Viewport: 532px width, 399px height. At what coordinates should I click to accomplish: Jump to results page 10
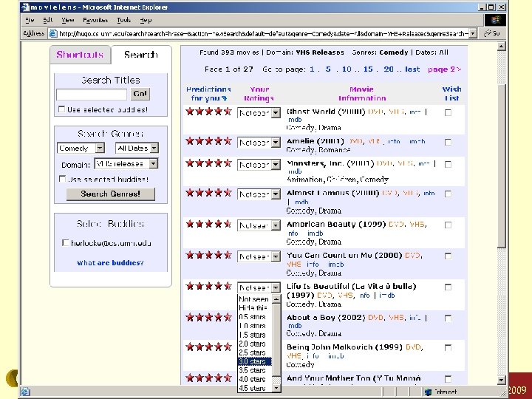[347, 69]
